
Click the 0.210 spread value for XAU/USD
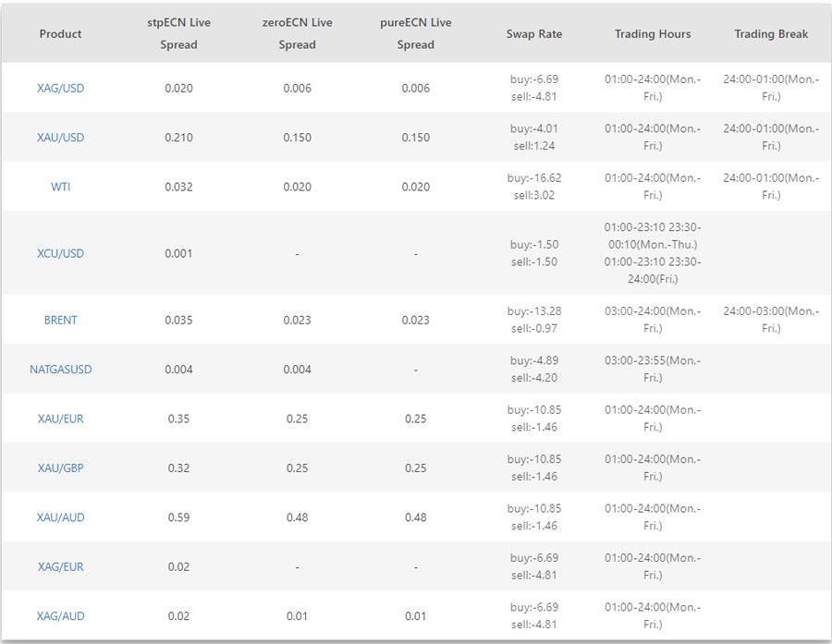pyautogui.click(x=178, y=138)
